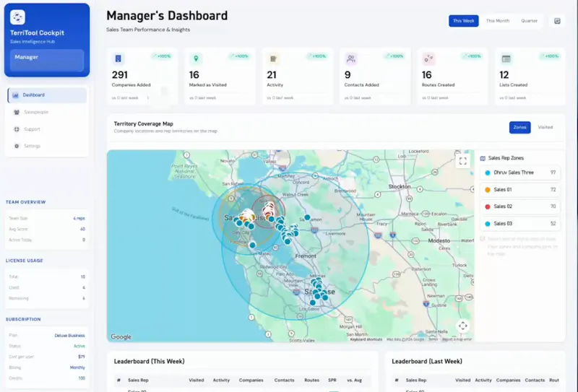Click the blue Sales 03 color dot

[x=487, y=224]
